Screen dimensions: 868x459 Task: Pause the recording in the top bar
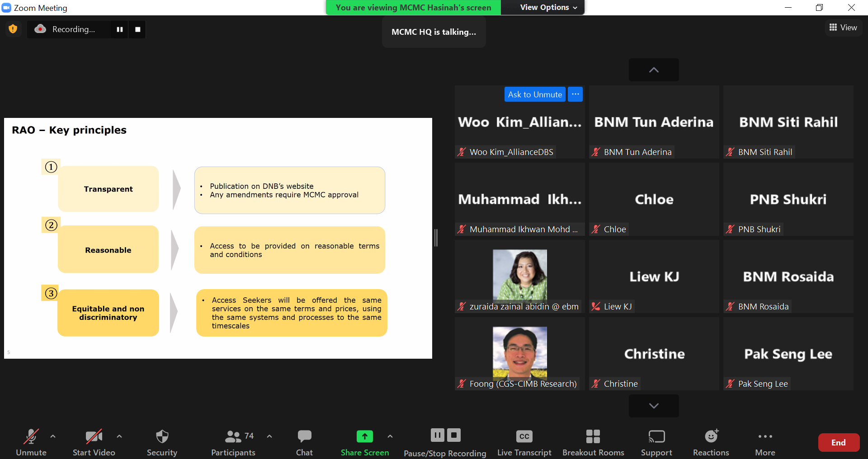tap(120, 29)
